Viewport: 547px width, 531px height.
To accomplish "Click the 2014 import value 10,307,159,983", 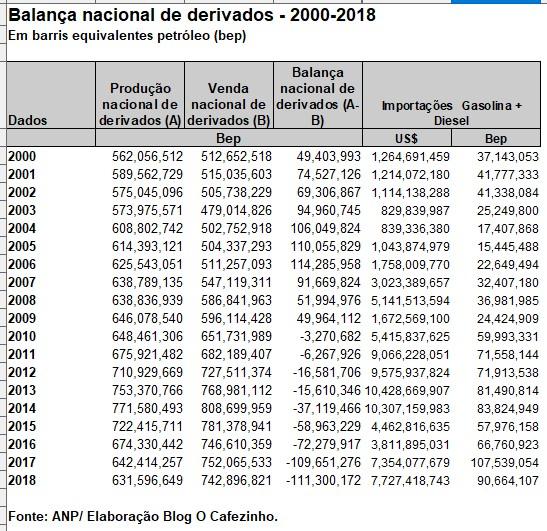I will (407, 409).
